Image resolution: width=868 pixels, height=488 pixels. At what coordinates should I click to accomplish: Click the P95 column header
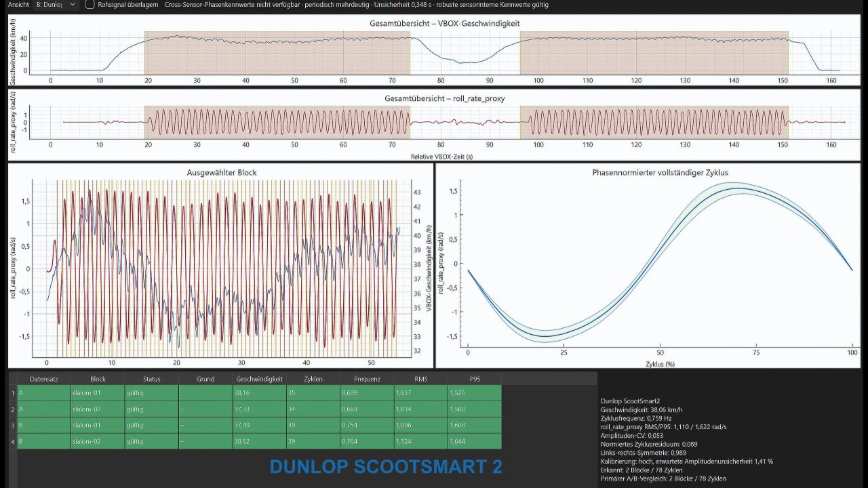pyautogui.click(x=475, y=379)
